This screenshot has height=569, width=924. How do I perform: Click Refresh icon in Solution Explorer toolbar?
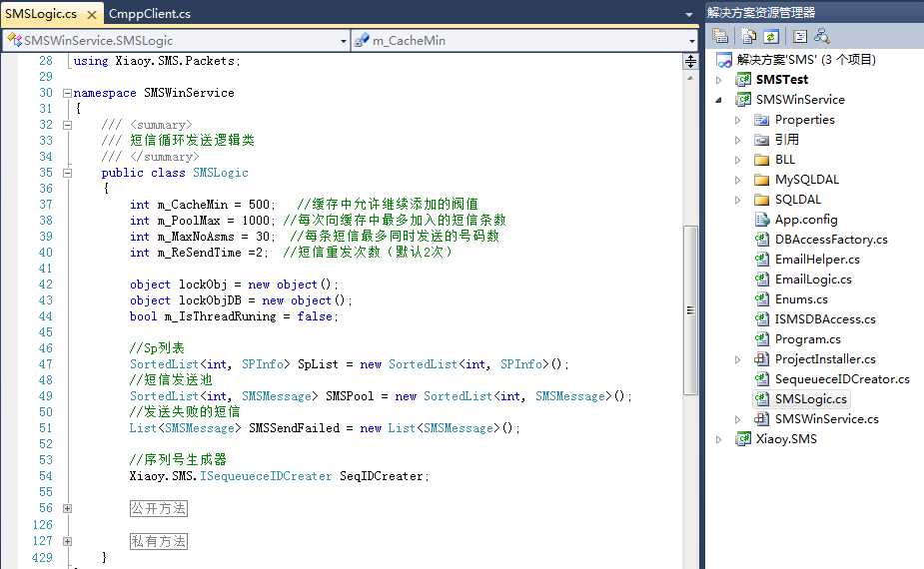pos(771,37)
